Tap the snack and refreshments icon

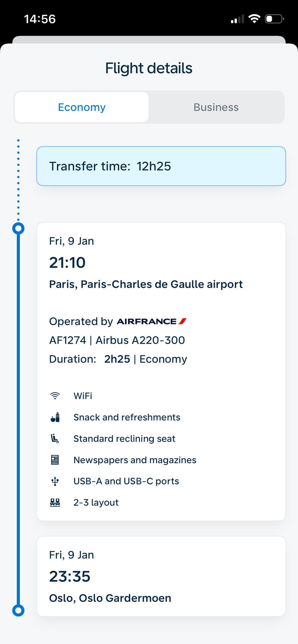pyautogui.click(x=55, y=417)
